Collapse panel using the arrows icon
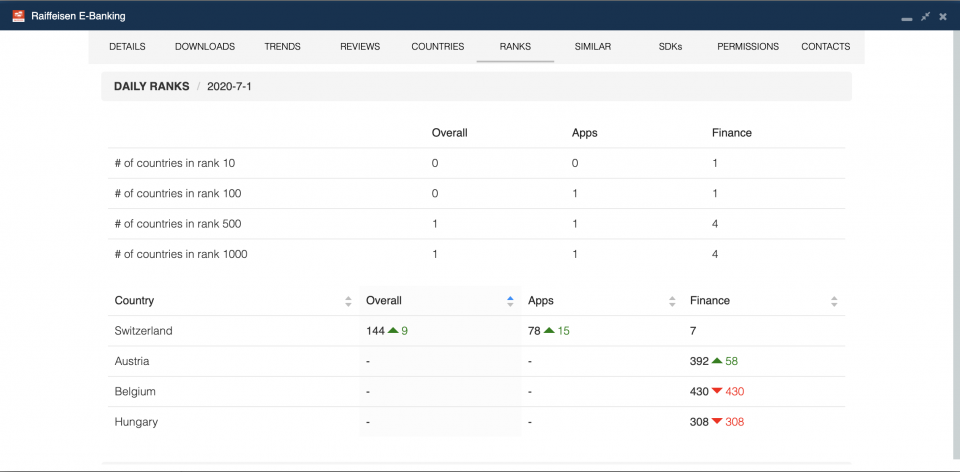Image resolution: width=960 pixels, height=472 pixels. point(925,17)
